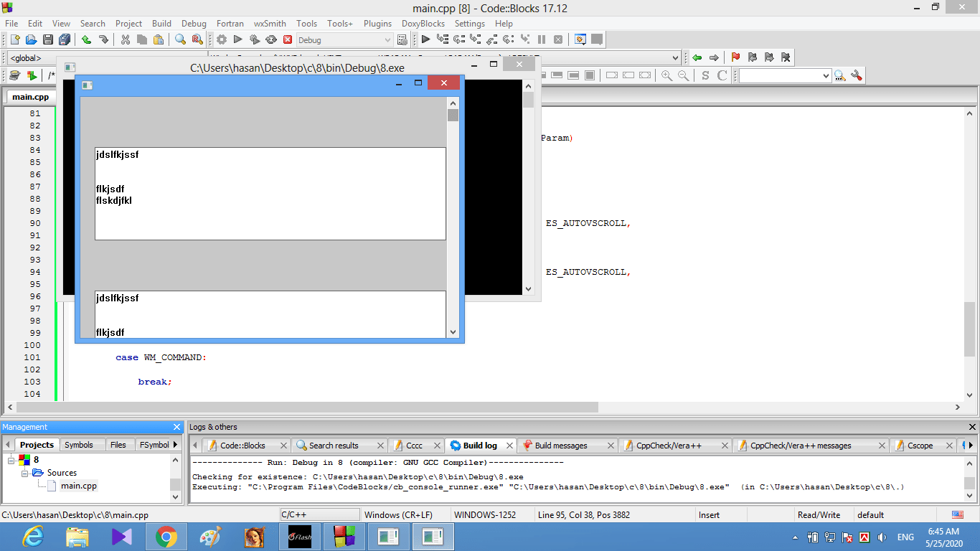Click the red Abort build icon
The width and height of the screenshot is (980, 551).
click(x=288, y=39)
